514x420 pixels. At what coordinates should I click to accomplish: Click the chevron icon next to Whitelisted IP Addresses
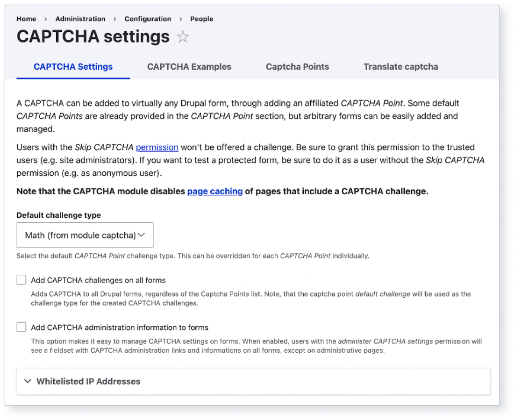coord(28,381)
